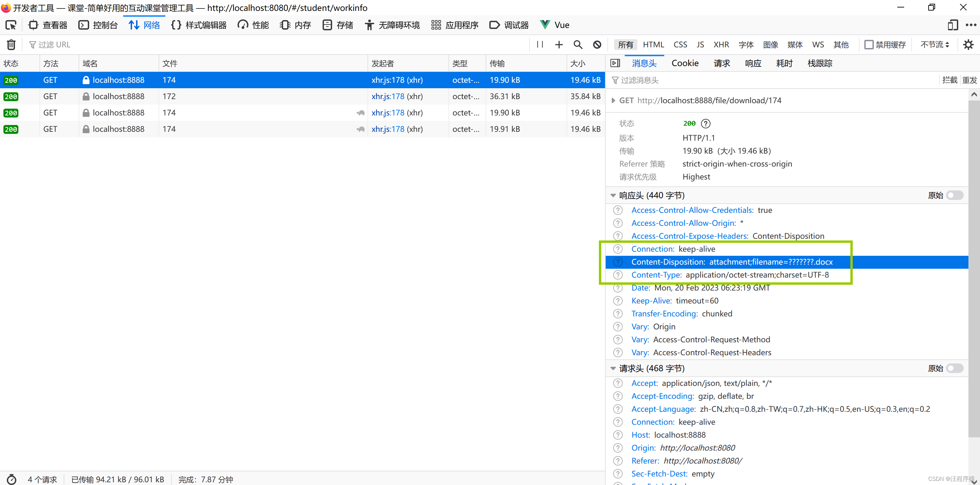This screenshot has width=980, height=485.
Task: Open the Storage (存储) panel
Action: point(338,25)
